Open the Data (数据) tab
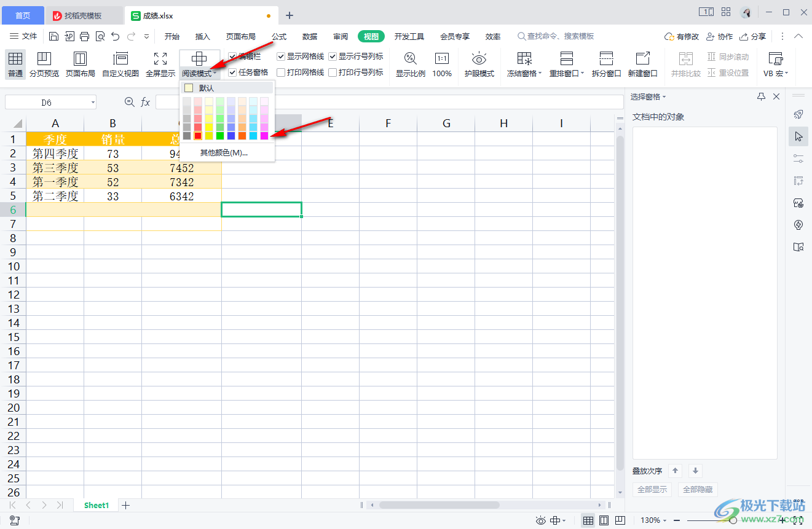This screenshot has width=812, height=529. (x=310, y=36)
